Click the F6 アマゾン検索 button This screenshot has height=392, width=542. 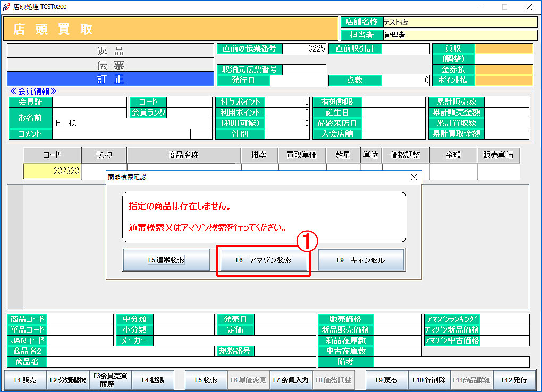click(x=264, y=260)
